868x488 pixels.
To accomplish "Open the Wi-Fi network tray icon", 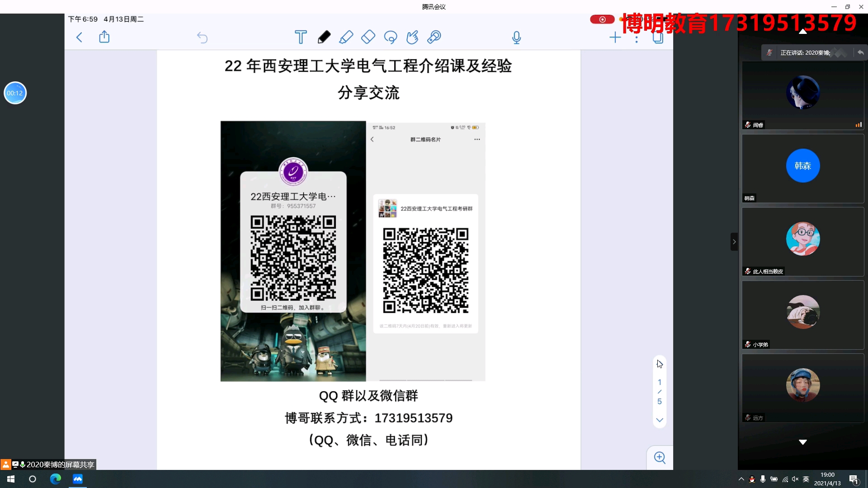I will [x=785, y=479].
